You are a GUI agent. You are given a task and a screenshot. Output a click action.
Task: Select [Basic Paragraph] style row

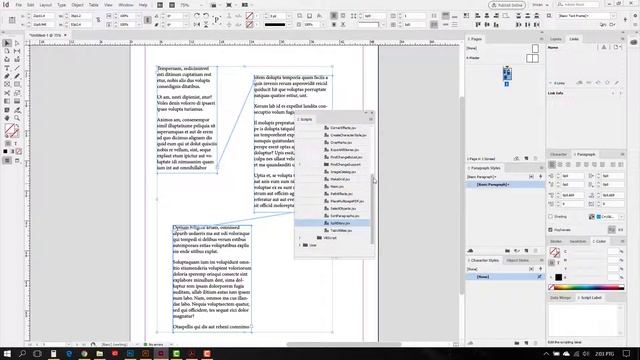tap(505, 184)
